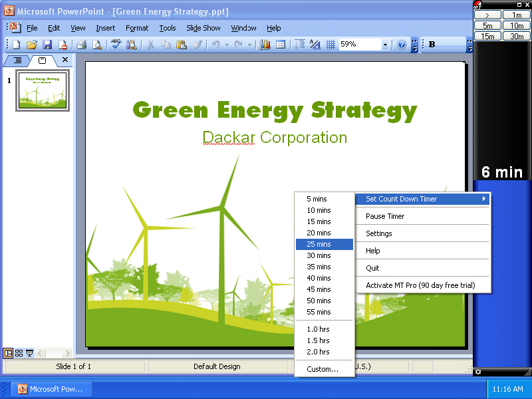Choose 1.0 hrs countdown option

(x=325, y=329)
